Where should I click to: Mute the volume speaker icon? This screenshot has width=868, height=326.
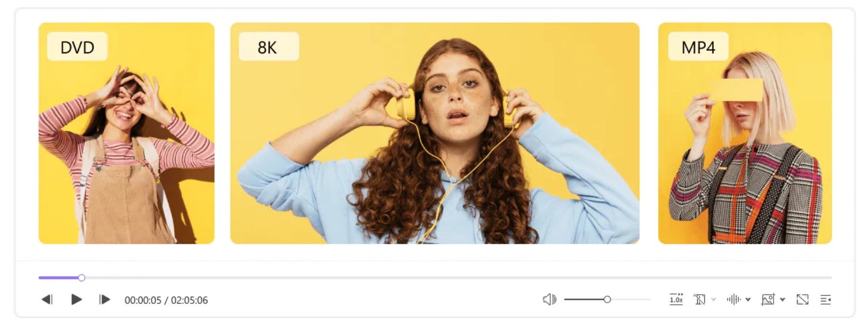[549, 300]
